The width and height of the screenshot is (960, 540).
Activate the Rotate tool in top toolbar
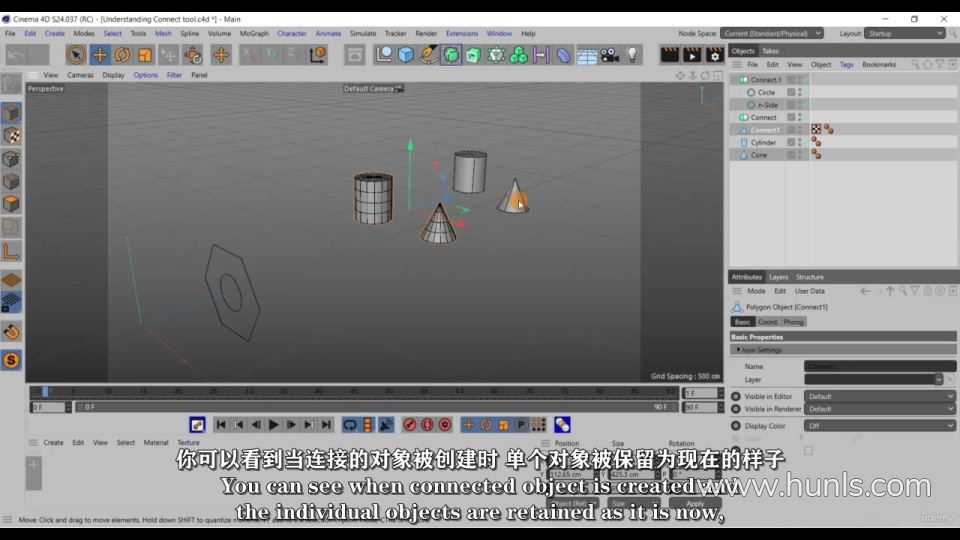point(122,55)
